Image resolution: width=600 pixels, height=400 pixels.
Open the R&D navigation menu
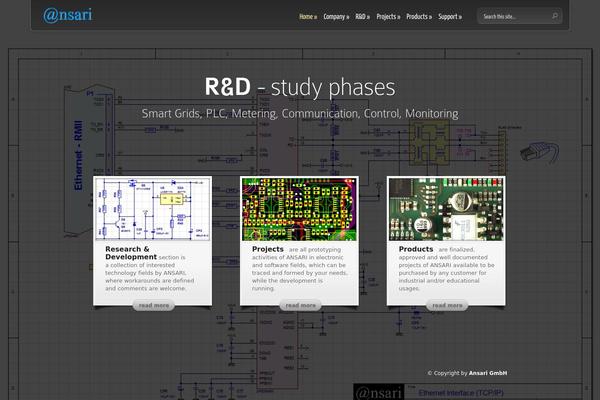(x=362, y=17)
